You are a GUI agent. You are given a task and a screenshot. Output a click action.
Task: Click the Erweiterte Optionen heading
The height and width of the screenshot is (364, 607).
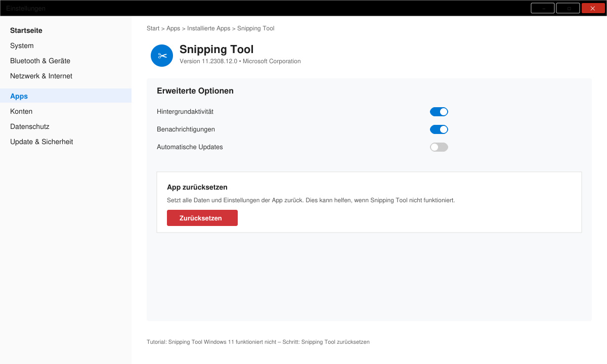pyautogui.click(x=195, y=91)
